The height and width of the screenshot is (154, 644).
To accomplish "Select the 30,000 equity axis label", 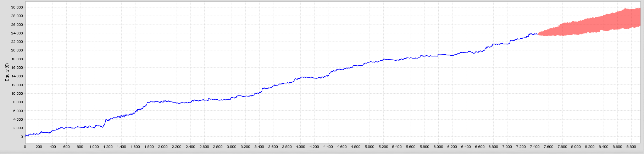I will click(17, 7).
